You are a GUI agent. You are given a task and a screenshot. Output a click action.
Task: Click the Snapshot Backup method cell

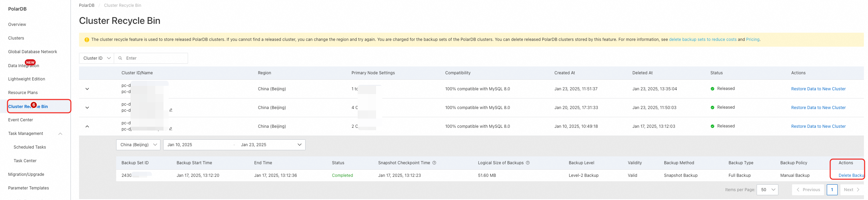[x=681, y=175]
